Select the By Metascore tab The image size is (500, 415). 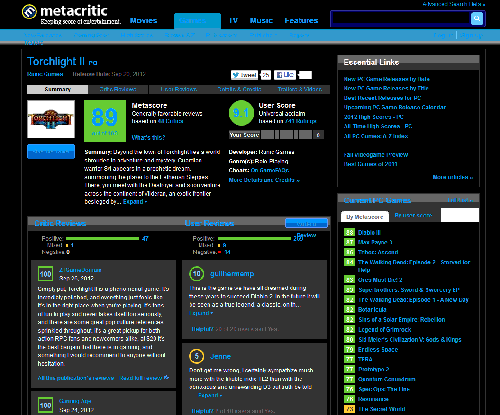click(365, 217)
